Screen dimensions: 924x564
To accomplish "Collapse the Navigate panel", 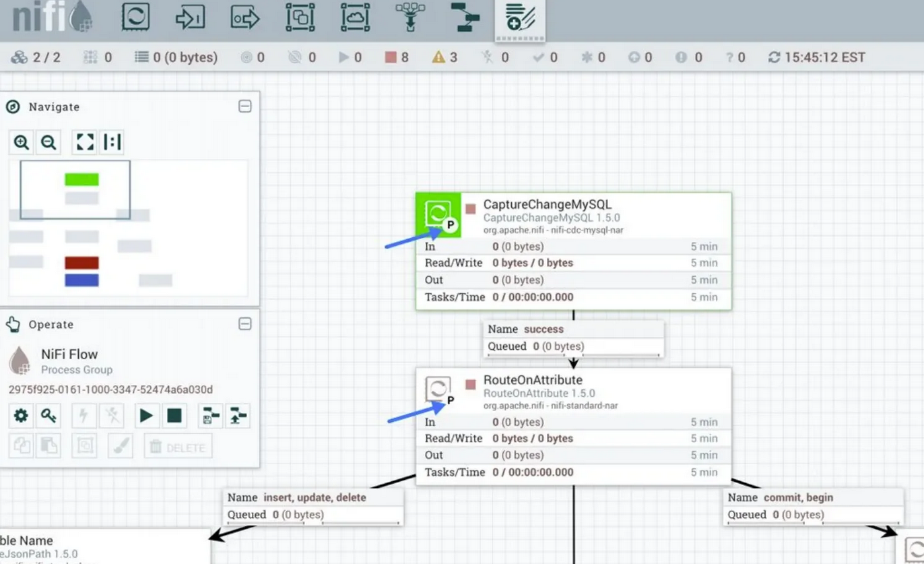I will 245,106.
